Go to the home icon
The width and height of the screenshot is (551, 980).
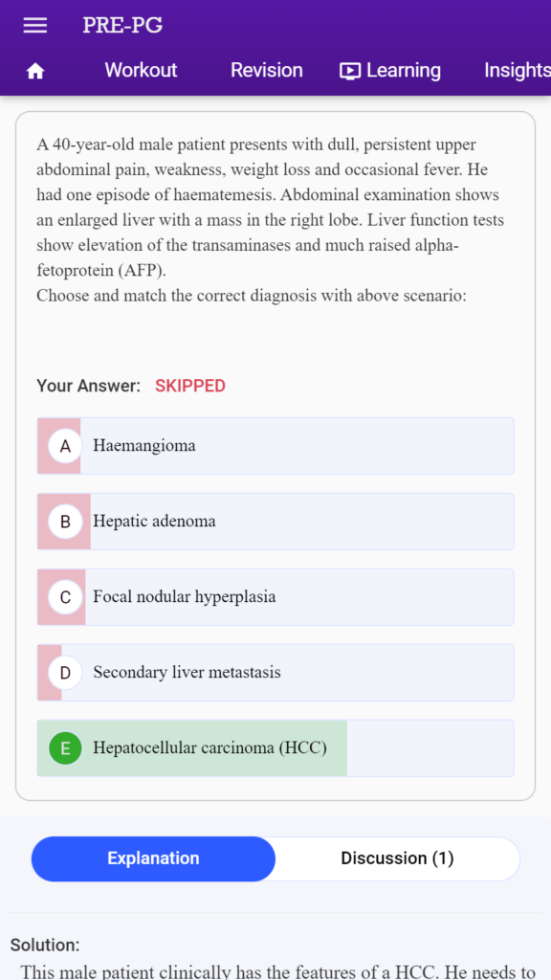[35, 71]
